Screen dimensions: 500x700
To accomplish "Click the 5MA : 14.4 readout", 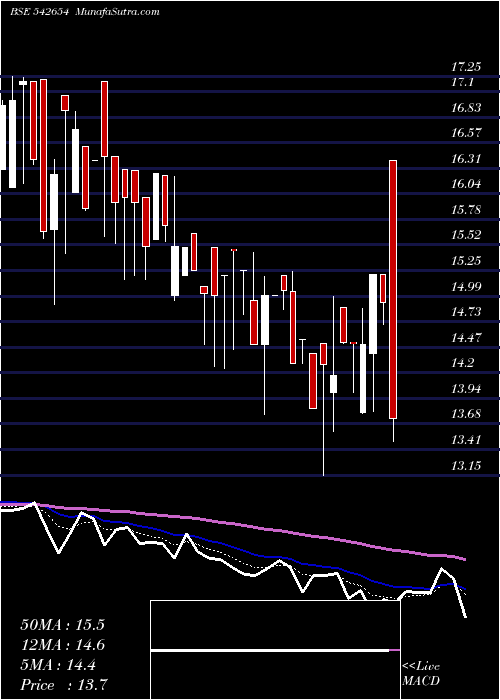I will [58, 665].
